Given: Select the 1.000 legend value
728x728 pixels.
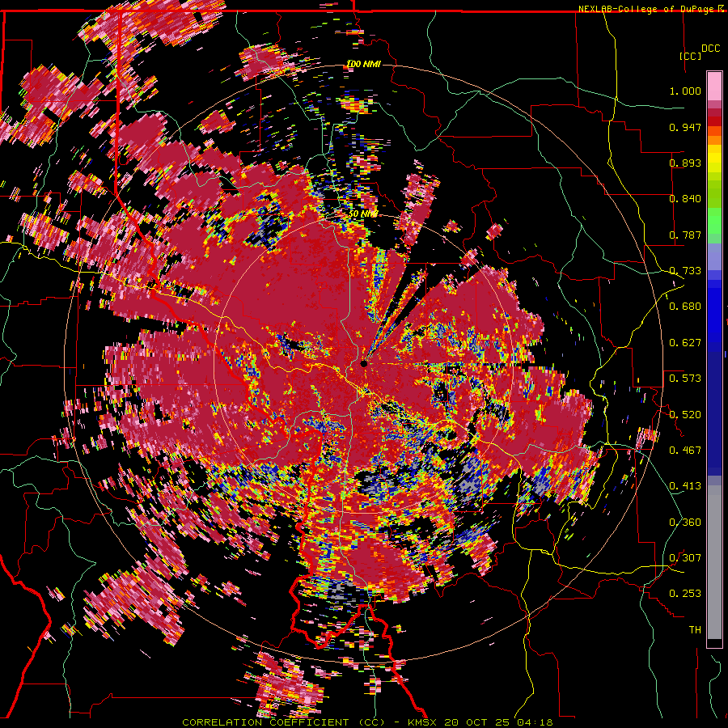Looking at the screenshot, I should pos(685,91).
